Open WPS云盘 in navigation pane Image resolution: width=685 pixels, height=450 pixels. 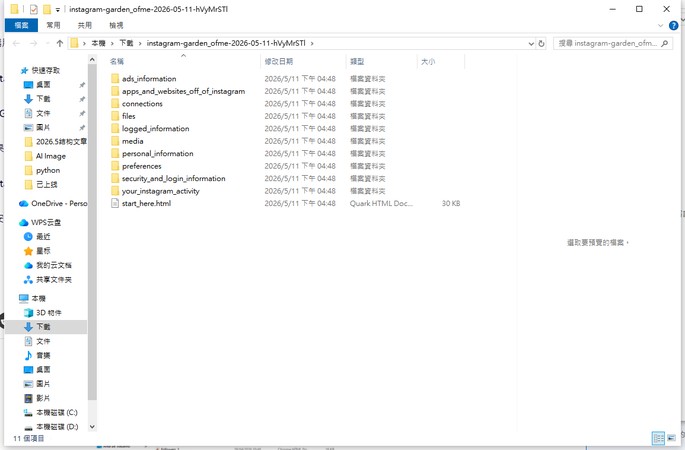40,222
